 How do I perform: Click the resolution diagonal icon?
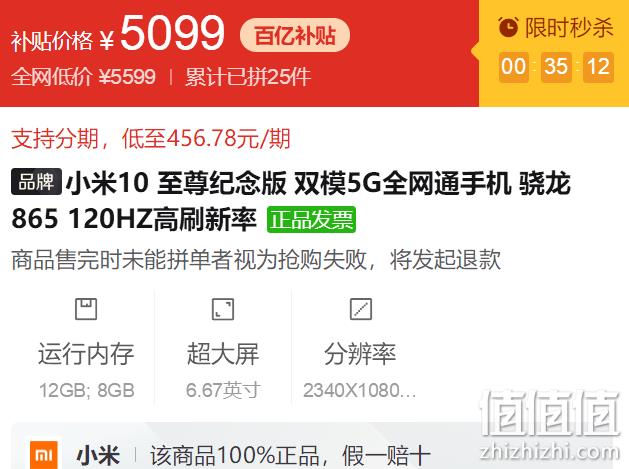point(361,309)
